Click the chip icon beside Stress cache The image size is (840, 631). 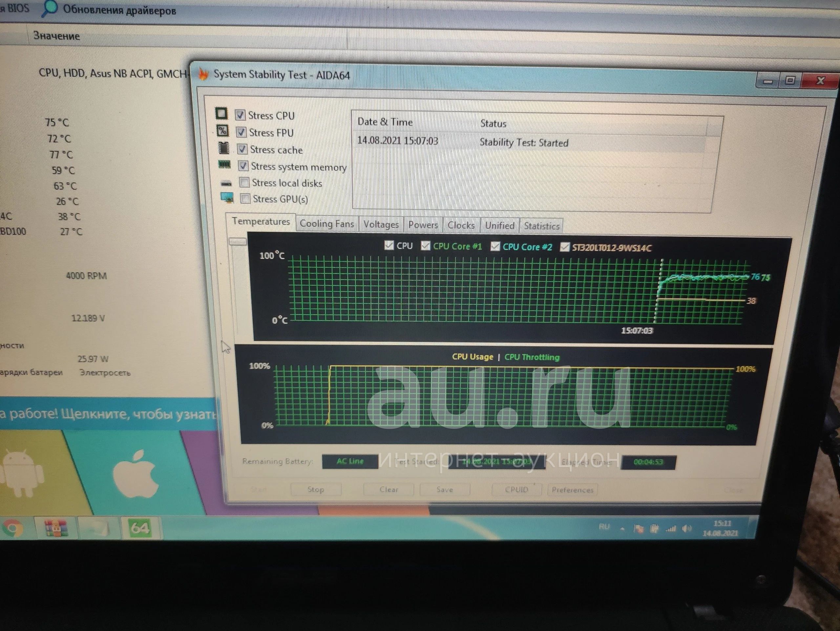tap(224, 147)
